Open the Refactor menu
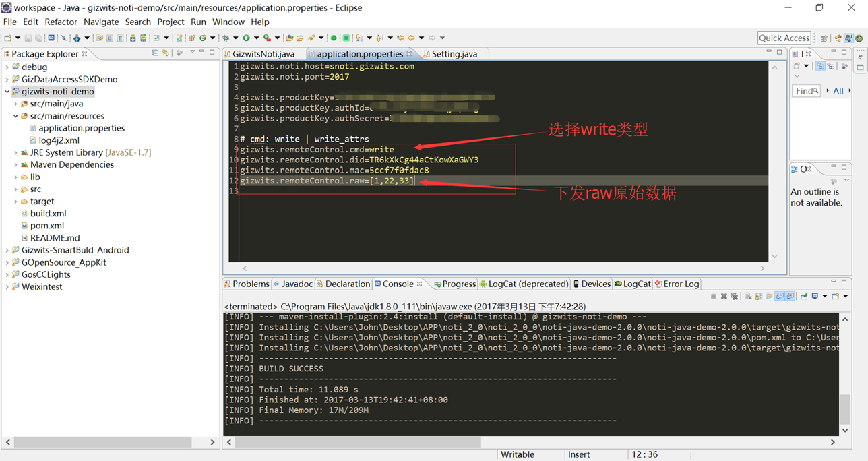This screenshot has width=868, height=461. point(61,22)
